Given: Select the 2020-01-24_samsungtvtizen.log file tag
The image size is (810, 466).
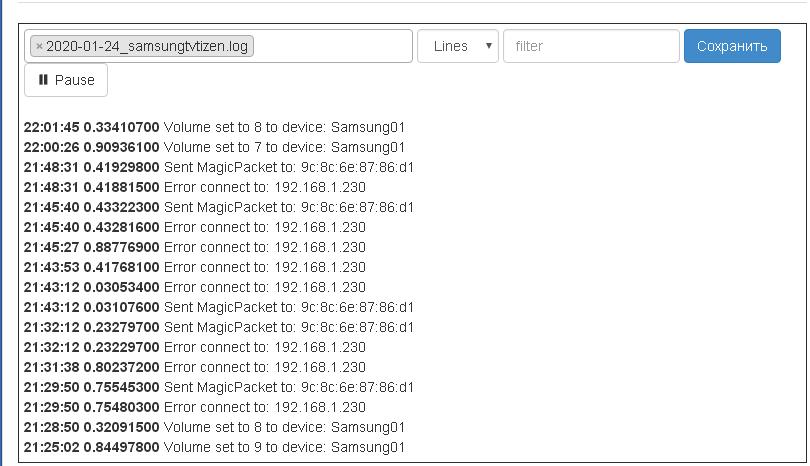Looking at the screenshot, I should (x=148, y=46).
